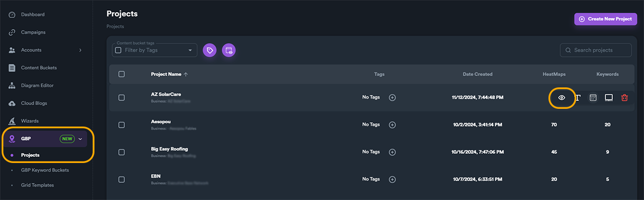This screenshot has height=200, width=644.
Task: Click the monitor icon in AZ SolarCare row
Action: [609, 98]
